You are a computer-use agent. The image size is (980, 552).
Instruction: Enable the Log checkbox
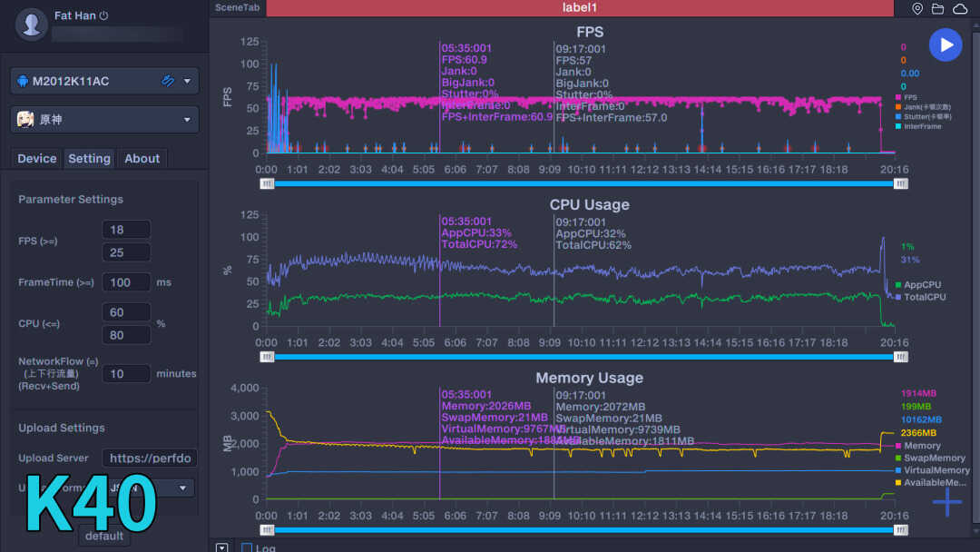tap(247, 548)
